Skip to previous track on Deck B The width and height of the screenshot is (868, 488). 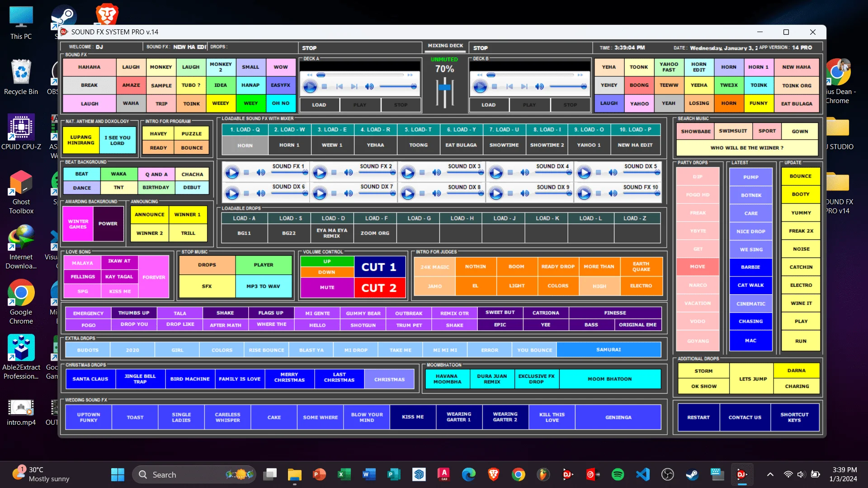click(509, 86)
